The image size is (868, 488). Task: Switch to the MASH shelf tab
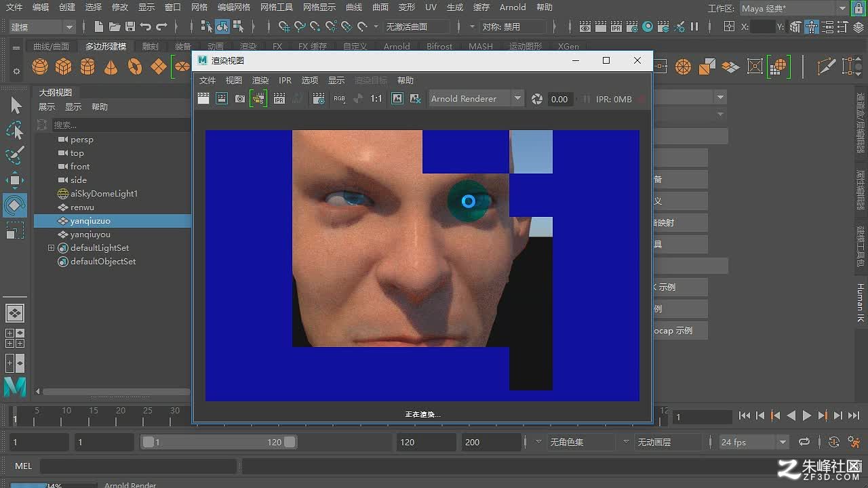point(481,46)
